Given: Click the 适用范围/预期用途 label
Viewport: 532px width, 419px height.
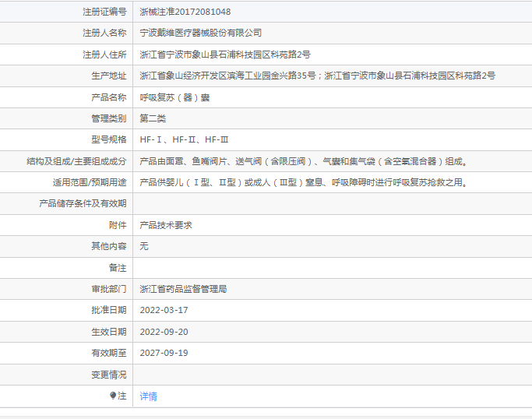Looking at the screenshot, I should [x=90, y=182].
